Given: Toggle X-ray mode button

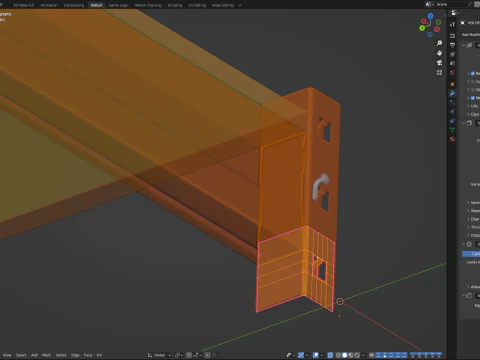Looking at the screenshot, I should point(330,355).
